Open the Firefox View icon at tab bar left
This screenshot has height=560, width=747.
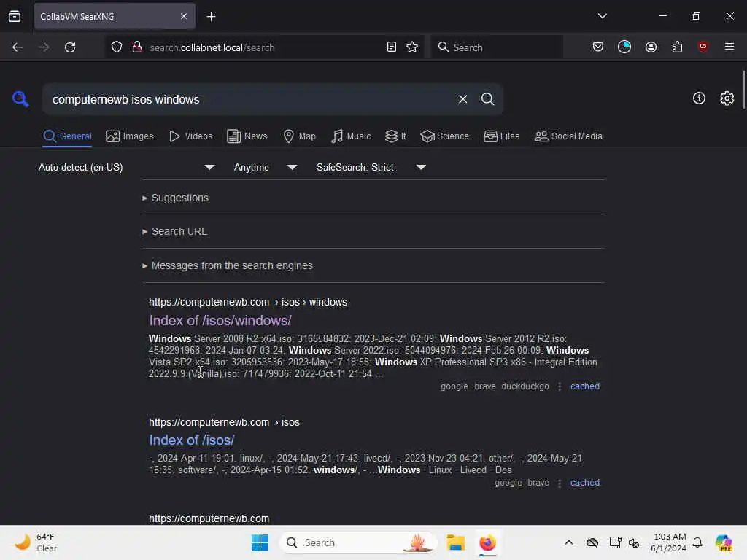coord(15,16)
